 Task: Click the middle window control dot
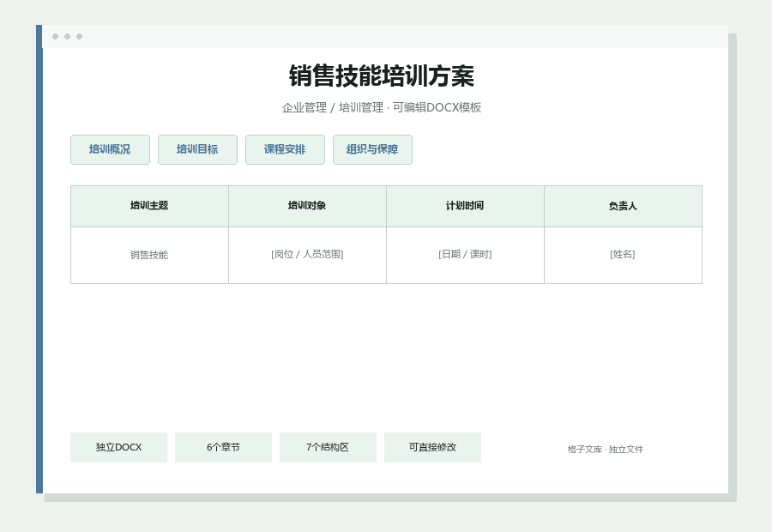point(68,36)
